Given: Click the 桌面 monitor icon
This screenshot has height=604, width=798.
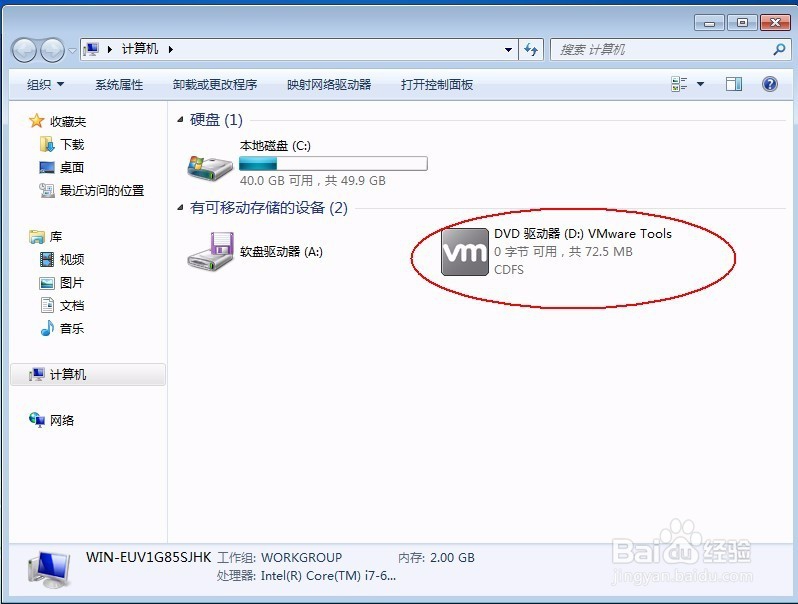Looking at the screenshot, I should [x=47, y=167].
